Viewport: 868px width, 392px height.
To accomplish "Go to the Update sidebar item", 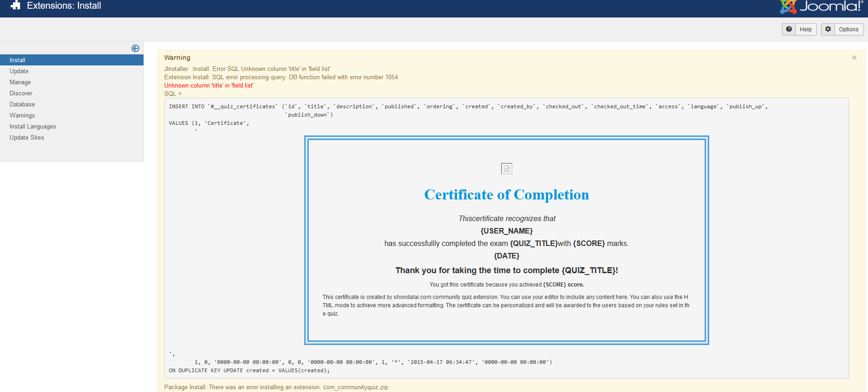I will pyautogui.click(x=19, y=71).
